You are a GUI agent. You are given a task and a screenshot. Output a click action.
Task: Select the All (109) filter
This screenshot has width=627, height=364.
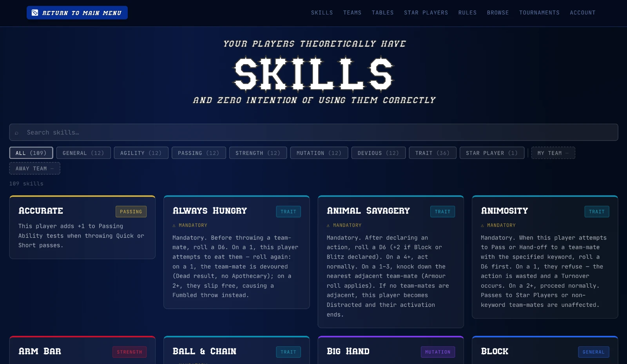(31, 153)
